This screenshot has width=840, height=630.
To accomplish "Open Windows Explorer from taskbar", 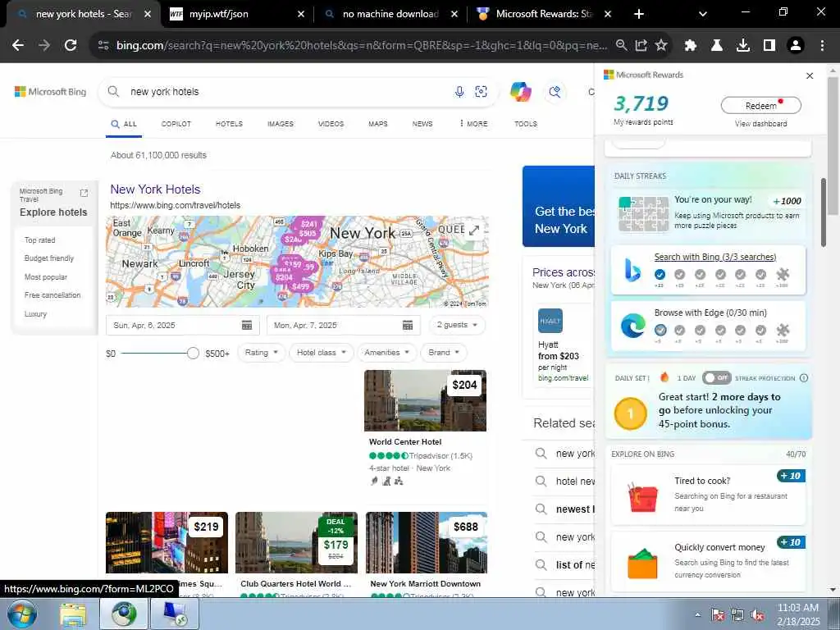I will pyautogui.click(x=73, y=614).
